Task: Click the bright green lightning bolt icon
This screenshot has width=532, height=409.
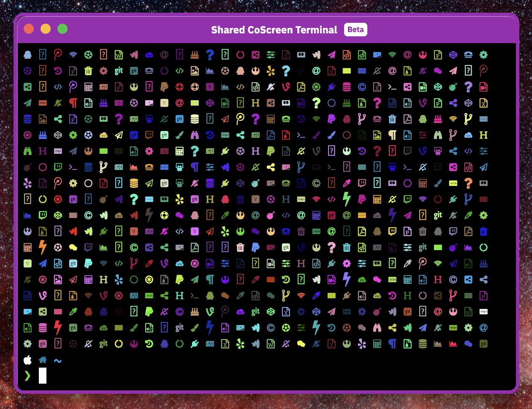Action: point(347,199)
